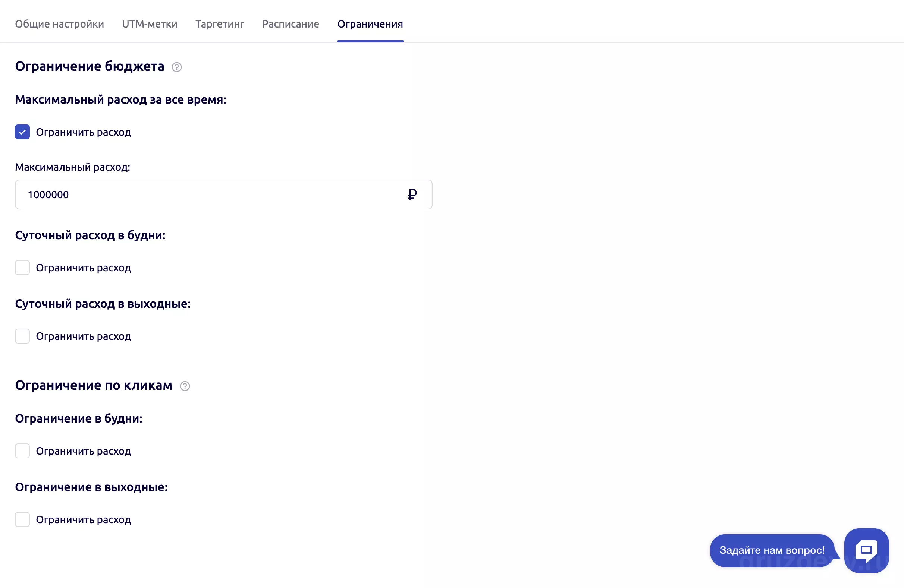Open help icon next to Ограничение по кликам
This screenshot has width=904, height=588.
(185, 386)
